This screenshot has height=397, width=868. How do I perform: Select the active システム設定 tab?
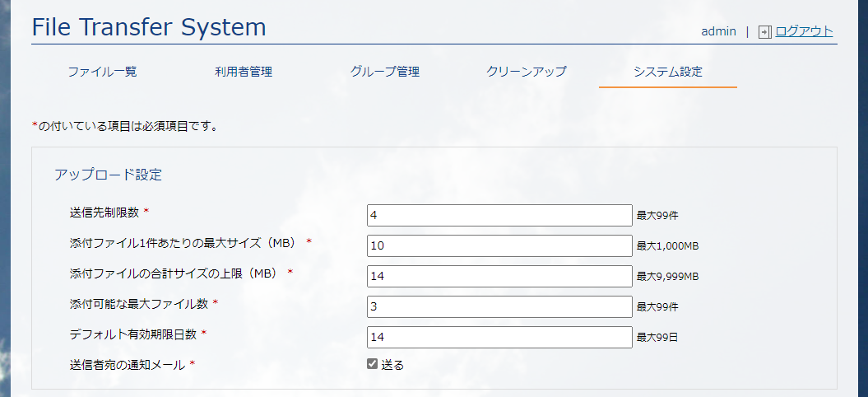click(x=667, y=72)
